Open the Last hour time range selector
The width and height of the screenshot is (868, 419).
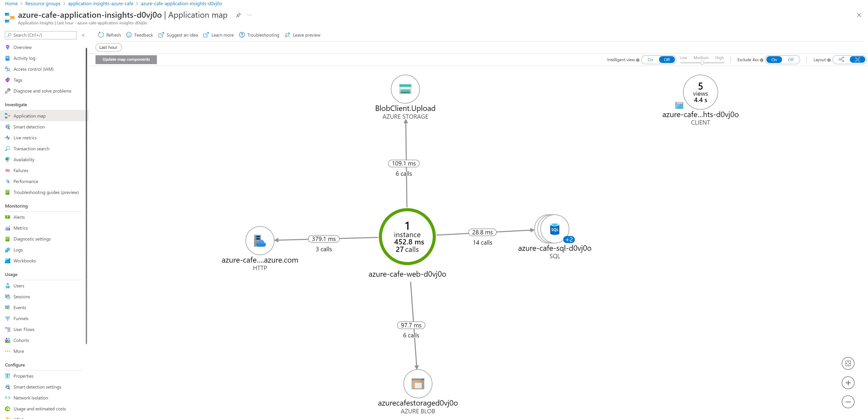click(108, 48)
